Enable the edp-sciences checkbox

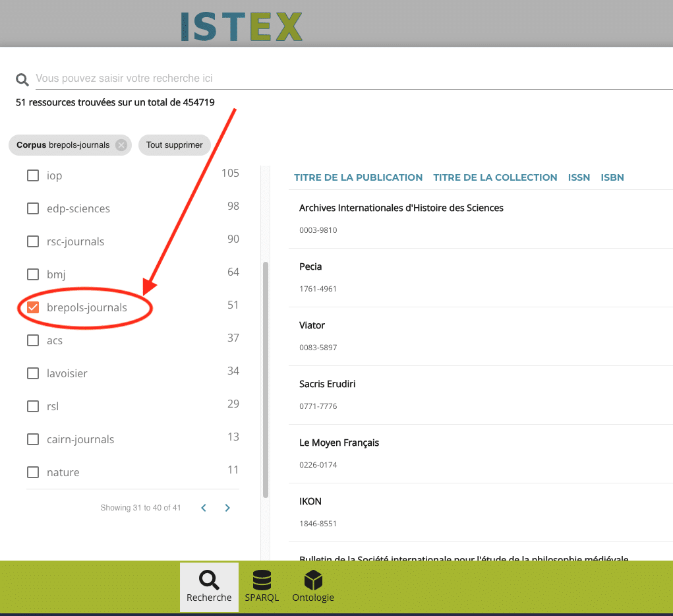(33, 208)
